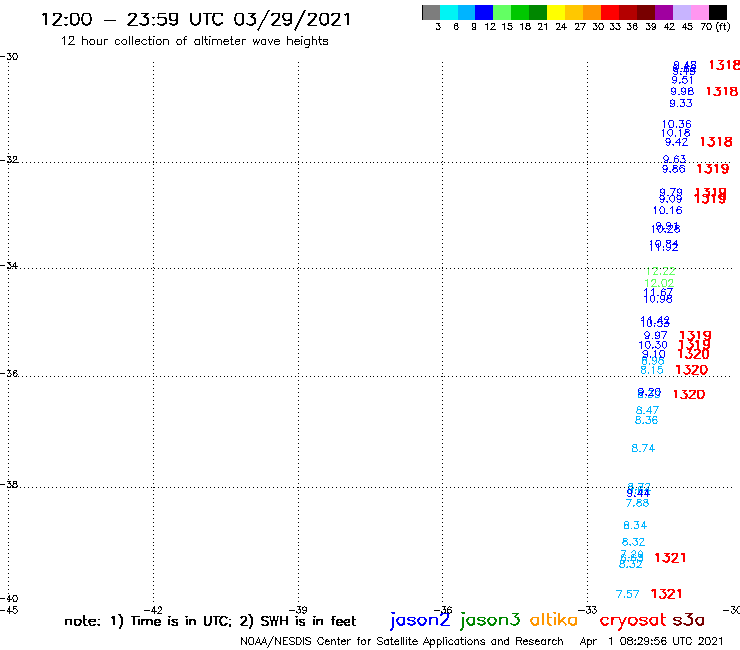Click the 'jason3' satellite legend label
The width and height of the screenshot is (740, 650).
[x=490, y=620]
